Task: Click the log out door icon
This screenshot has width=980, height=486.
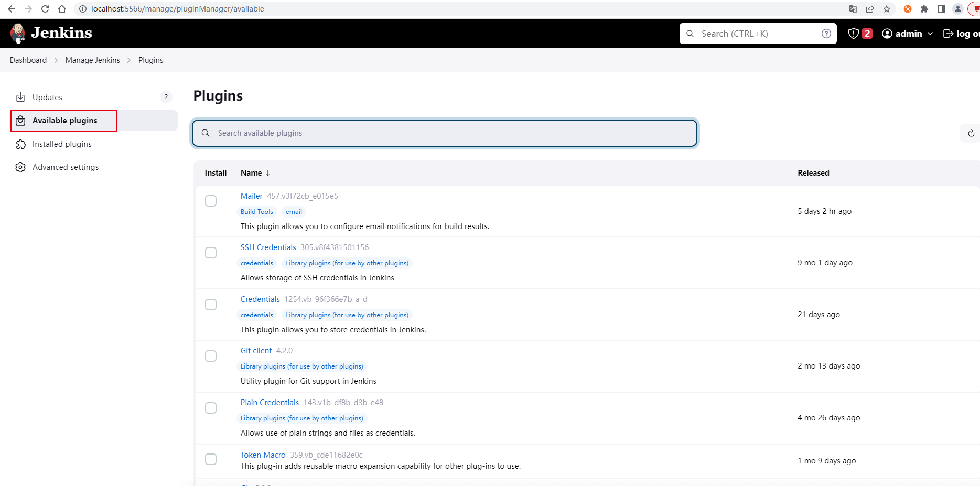Action: [948, 34]
